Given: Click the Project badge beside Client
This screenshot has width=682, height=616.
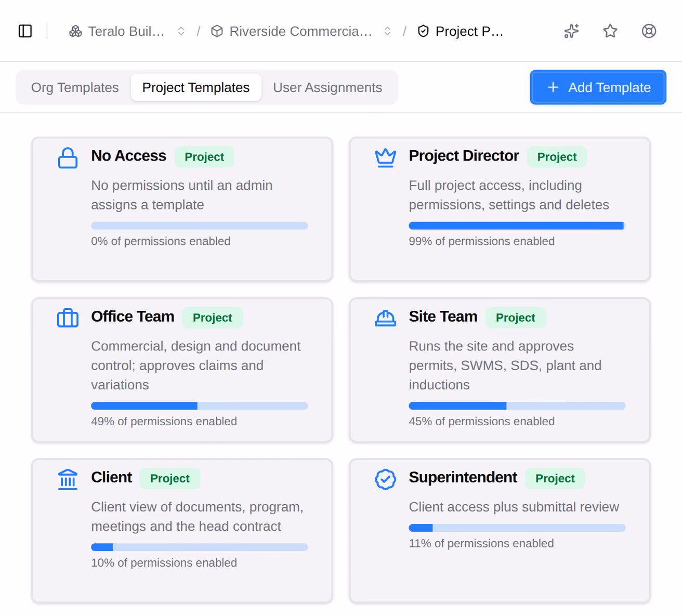Looking at the screenshot, I should [x=170, y=478].
